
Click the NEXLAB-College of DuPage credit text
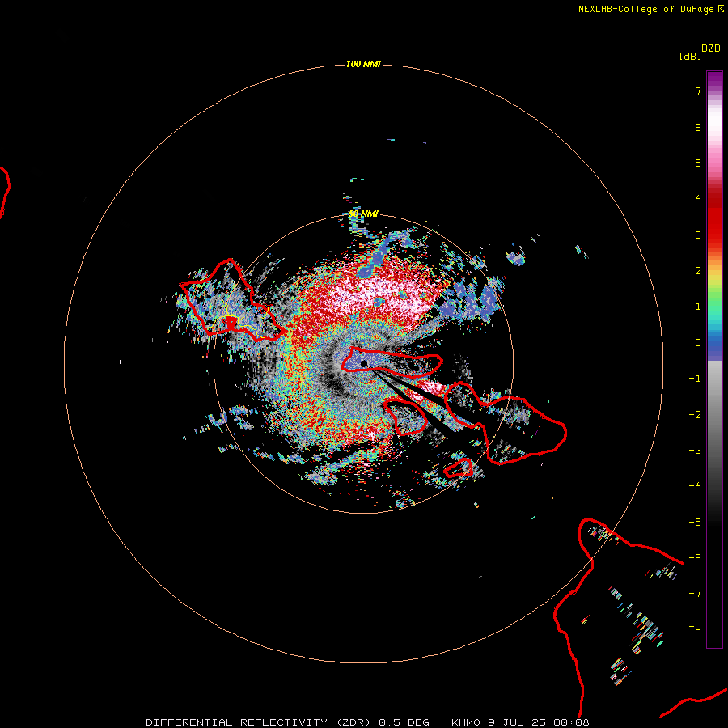pyautogui.click(x=650, y=9)
